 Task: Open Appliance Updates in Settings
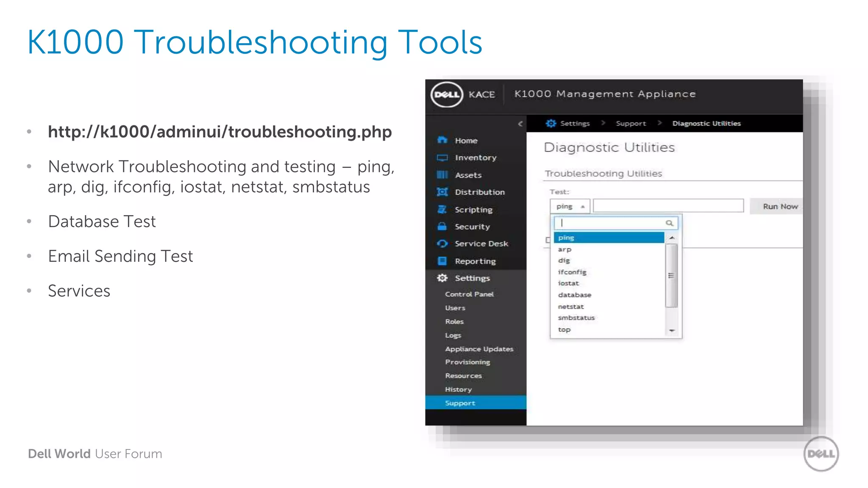click(x=479, y=349)
